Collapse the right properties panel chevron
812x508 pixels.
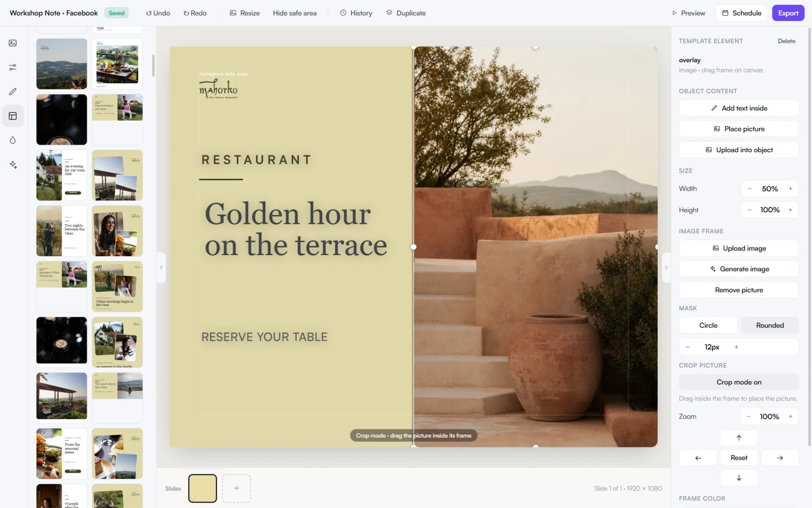pyautogui.click(x=666, y=268)
